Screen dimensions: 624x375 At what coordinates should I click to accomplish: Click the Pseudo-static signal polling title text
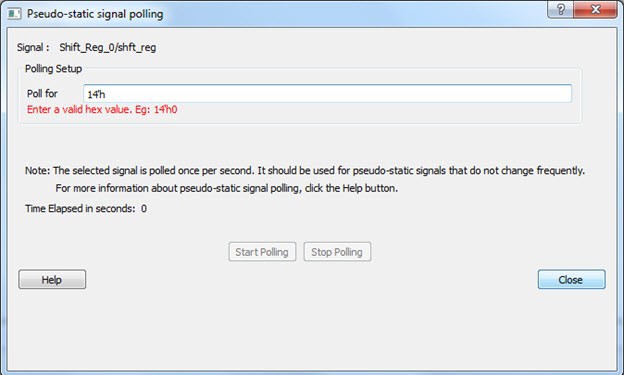(95, 14)
